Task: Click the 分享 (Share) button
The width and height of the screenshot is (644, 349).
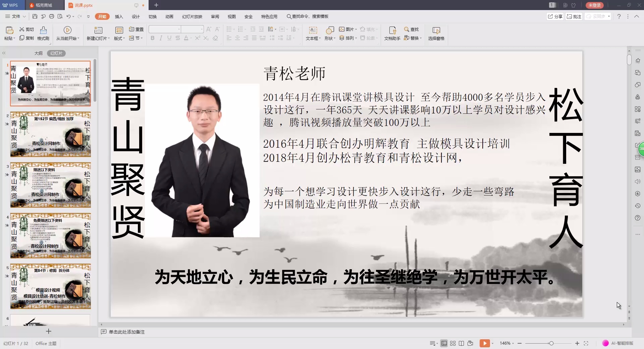Action: tap(555, 16)
